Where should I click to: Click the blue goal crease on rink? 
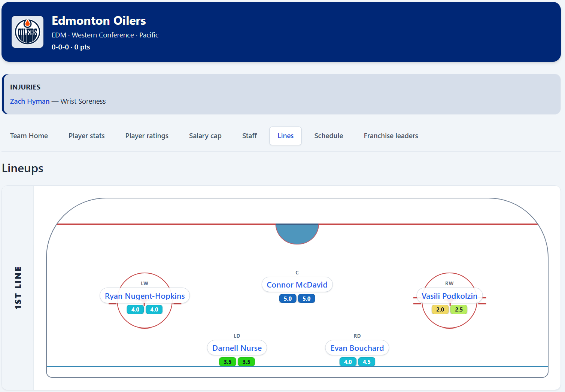tap(297, 233)
